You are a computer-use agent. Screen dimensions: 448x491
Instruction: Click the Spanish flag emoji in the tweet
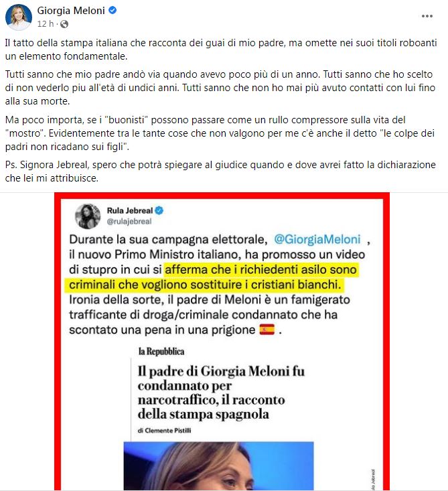[x=267, y=330]
